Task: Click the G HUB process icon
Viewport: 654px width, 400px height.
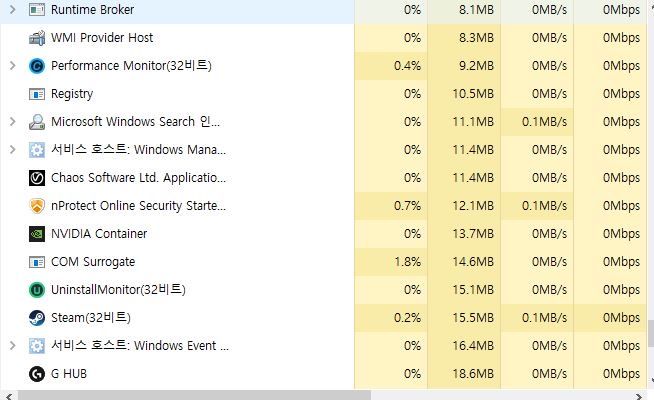Action: tap(37, 374)
